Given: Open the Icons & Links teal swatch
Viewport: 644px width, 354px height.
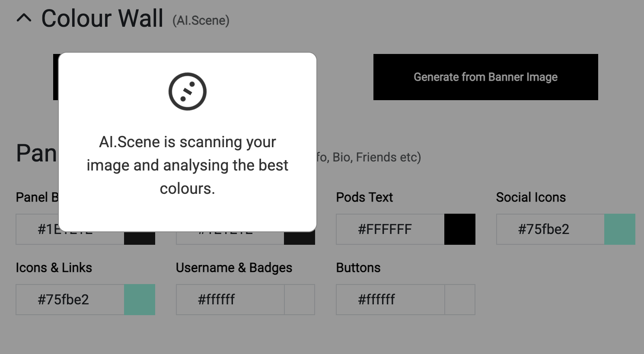Looking at the screenshot, I should coord(140,300).
